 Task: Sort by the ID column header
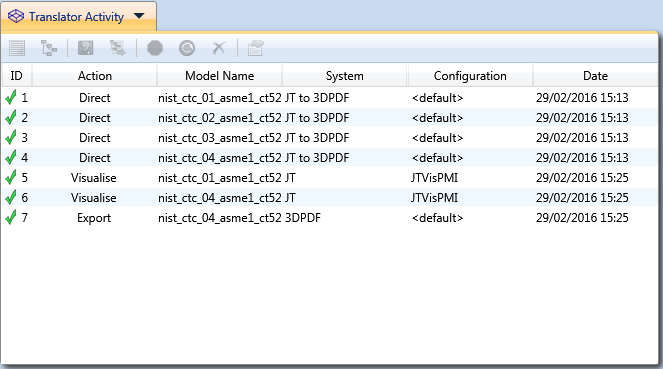click(x=16, y=76)
